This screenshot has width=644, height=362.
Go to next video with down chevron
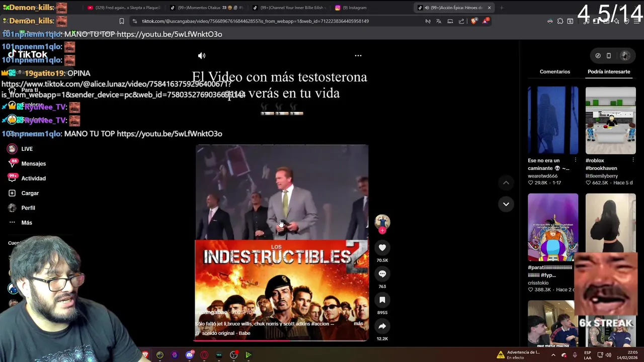click(506, 204)
